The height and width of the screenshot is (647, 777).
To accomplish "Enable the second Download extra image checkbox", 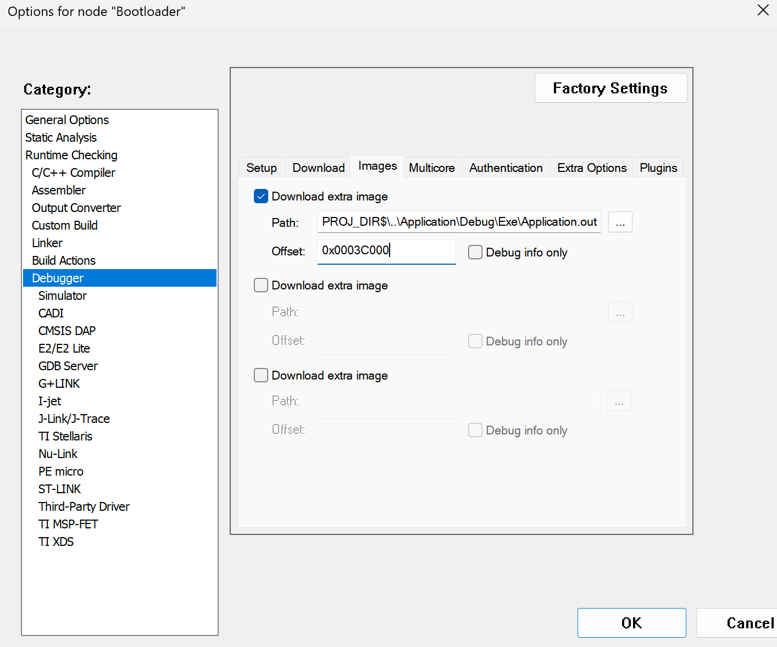I will [261, 285].
